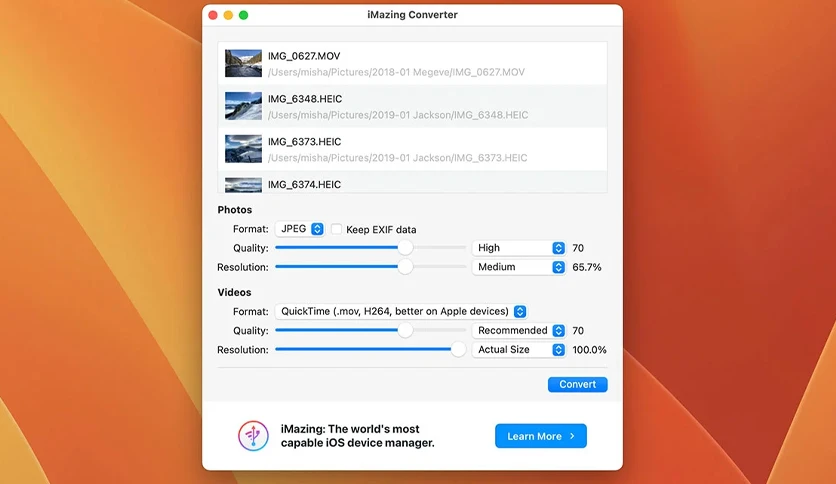Open the Videos Format QuickTime dropdown
Viewport: 836px width, 484px height.
(401, 311)
